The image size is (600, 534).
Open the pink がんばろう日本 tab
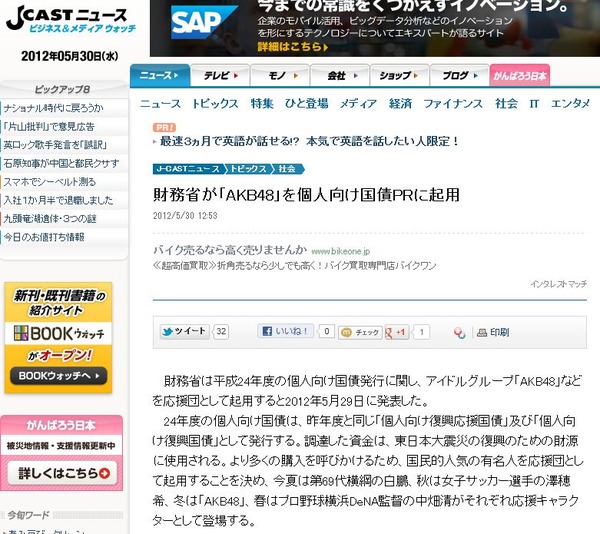520,76
